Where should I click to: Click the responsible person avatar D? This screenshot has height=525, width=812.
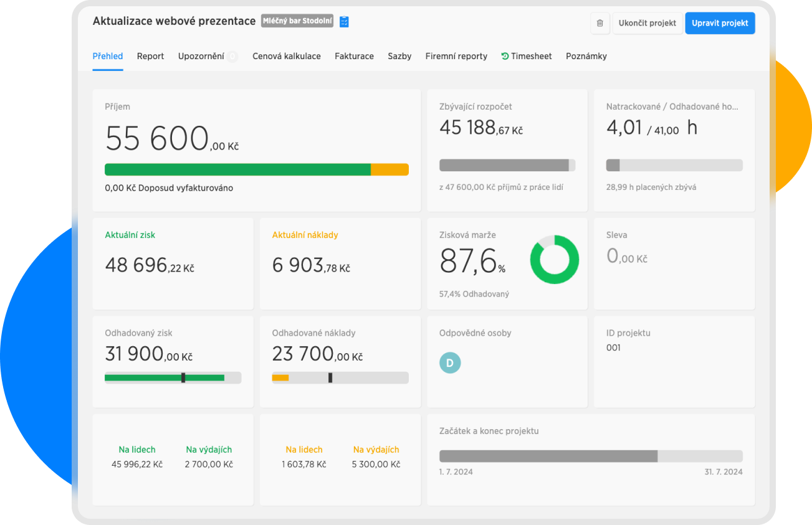pos(450,362)
